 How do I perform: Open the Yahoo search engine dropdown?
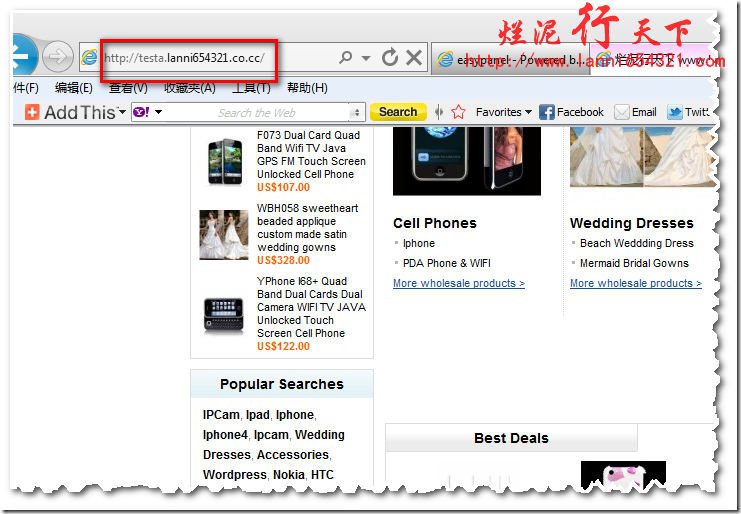coord(158,112)
